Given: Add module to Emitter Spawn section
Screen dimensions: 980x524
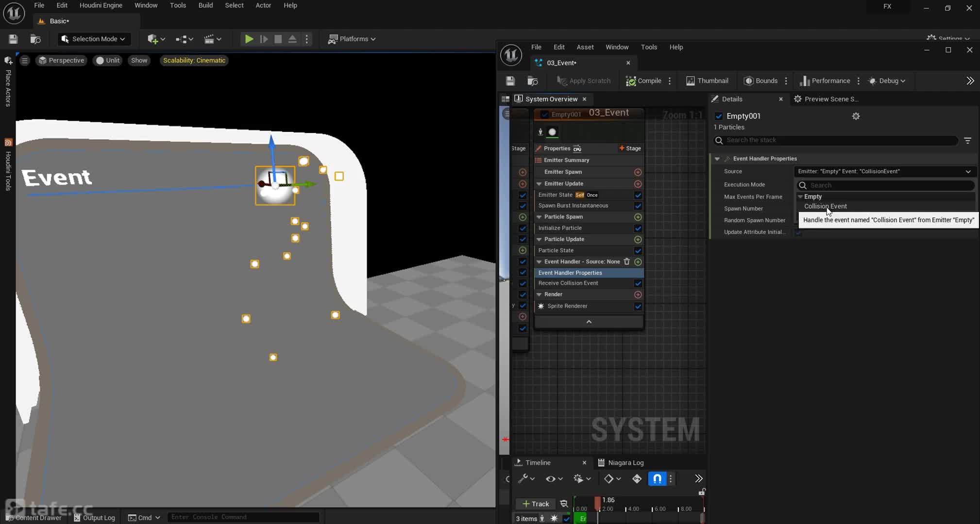Looking at the screenshot, I should point(638,172).
